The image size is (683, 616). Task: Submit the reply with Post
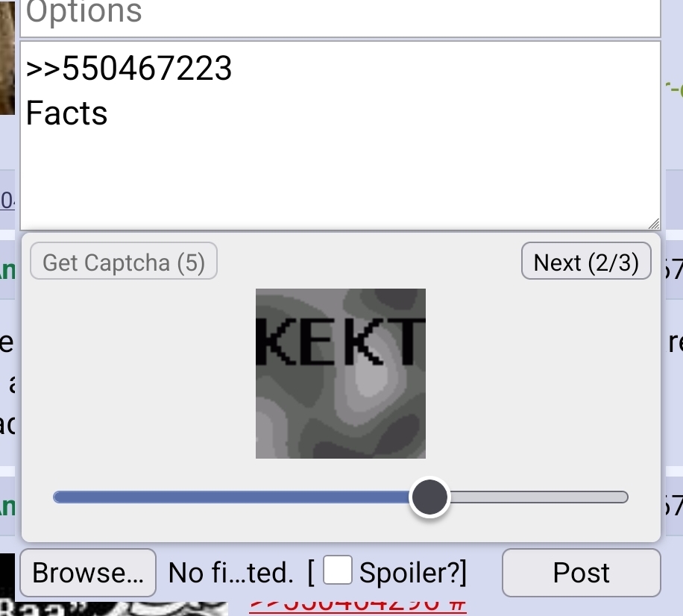pos(581,573)
